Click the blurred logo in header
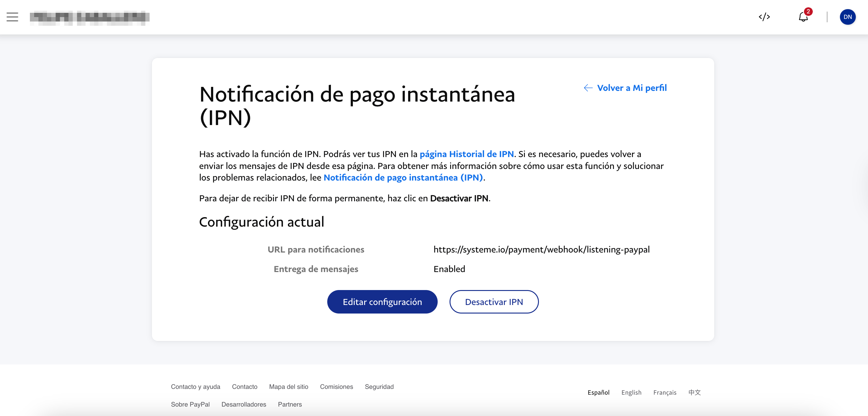This screenshot has width=868, height=416. point(89,17)
